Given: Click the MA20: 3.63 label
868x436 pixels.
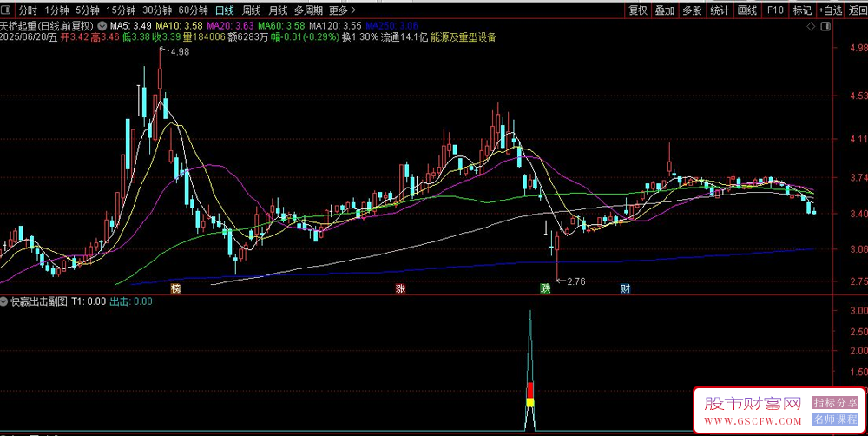Looking at the screenshot, I should coord(230,25).
